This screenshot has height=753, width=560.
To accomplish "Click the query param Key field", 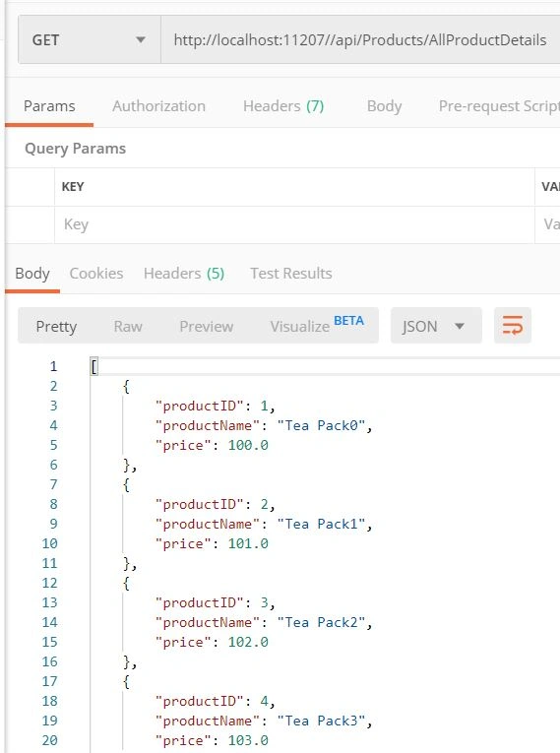I will [x=294, y=224].
